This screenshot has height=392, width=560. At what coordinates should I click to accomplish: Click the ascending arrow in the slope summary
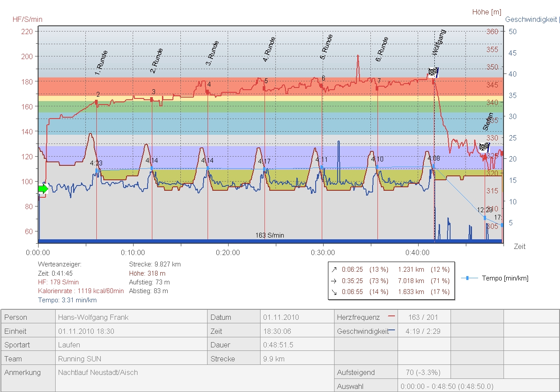tap(334, 270)
